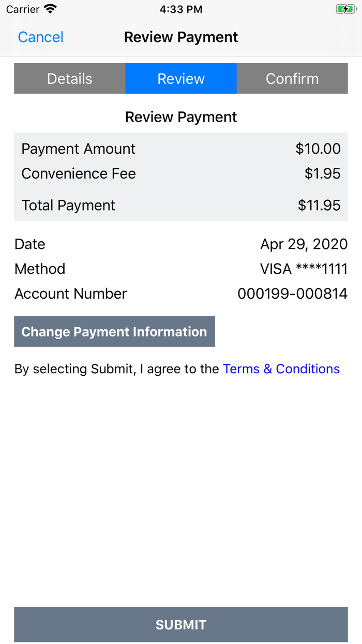Click the agreement text above Terms link
This screenshot has height=644, width=362.
point(116,369)
